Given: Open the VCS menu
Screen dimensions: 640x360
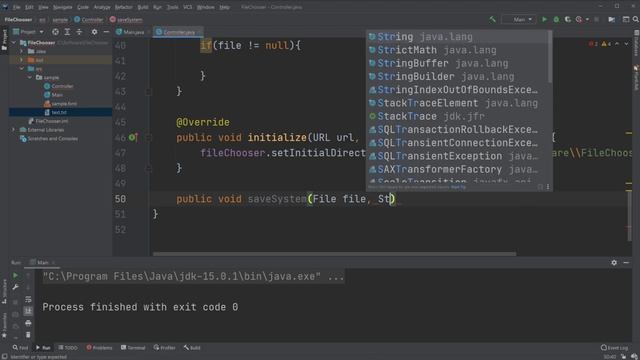Looking at the screenshot, I should tap(187, 7).
